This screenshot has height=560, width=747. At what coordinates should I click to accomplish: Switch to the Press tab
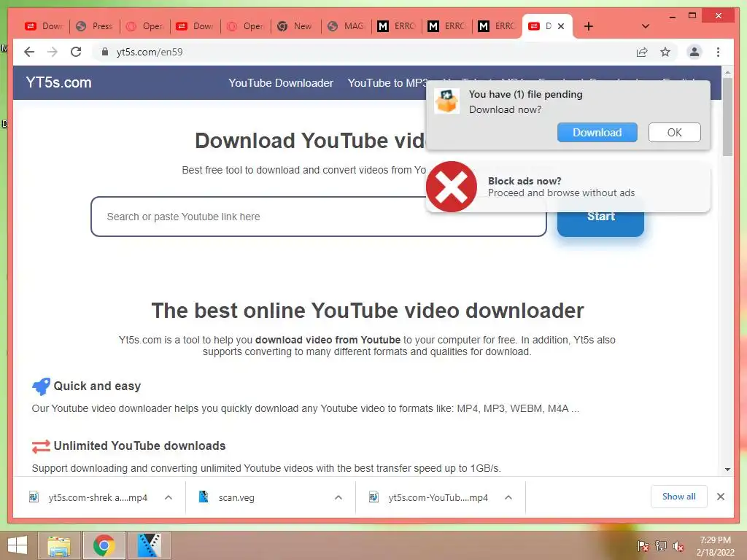(x=95, y=26)
